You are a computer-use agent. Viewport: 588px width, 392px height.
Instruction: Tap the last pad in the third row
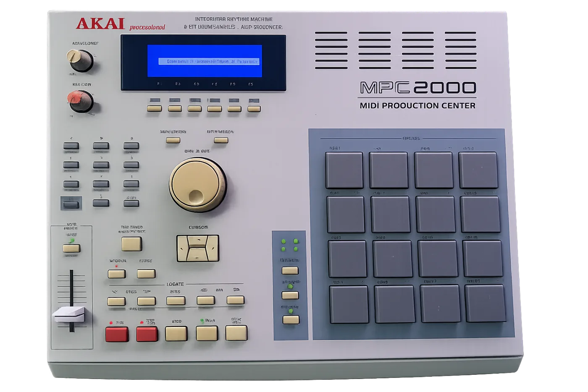(x=483, y=259)
